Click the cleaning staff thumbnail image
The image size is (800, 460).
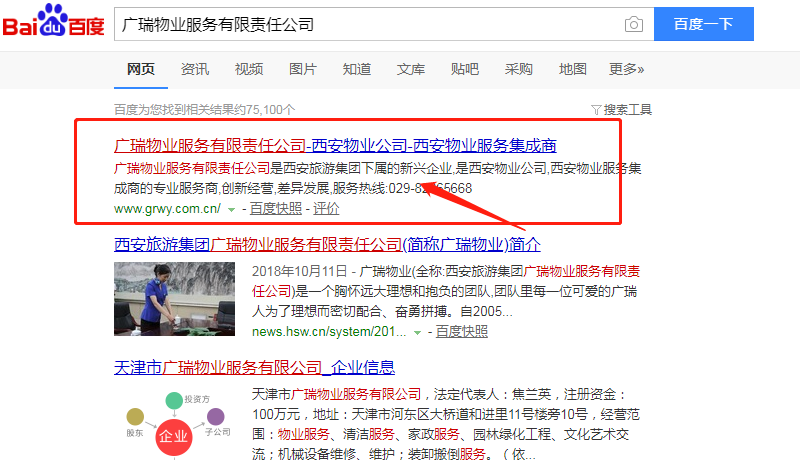pos(174,299)
